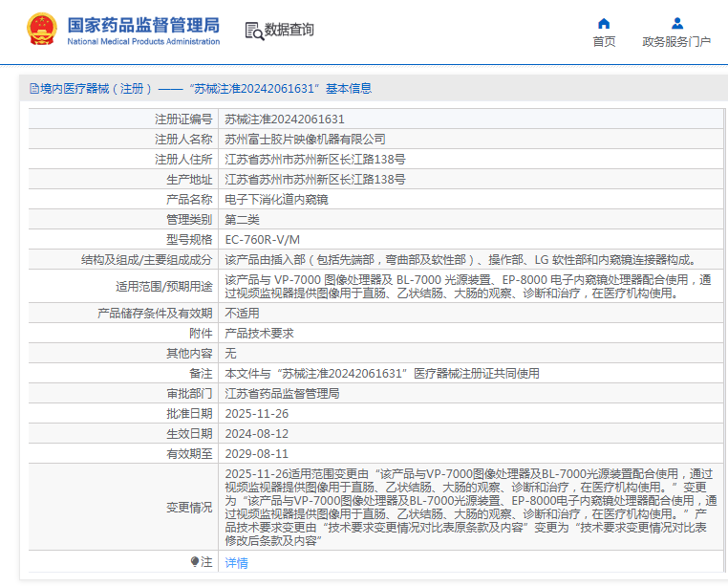Select registrant name 苏州富士胶片映像机器有限公司
The image size is (728, 587).
pos(305,140)
